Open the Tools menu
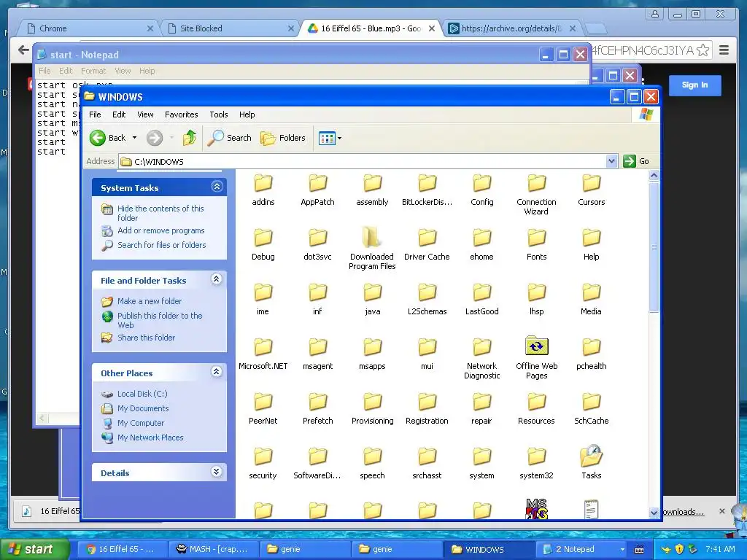This screenshot has height=560, width=747. tap(219, 114)
